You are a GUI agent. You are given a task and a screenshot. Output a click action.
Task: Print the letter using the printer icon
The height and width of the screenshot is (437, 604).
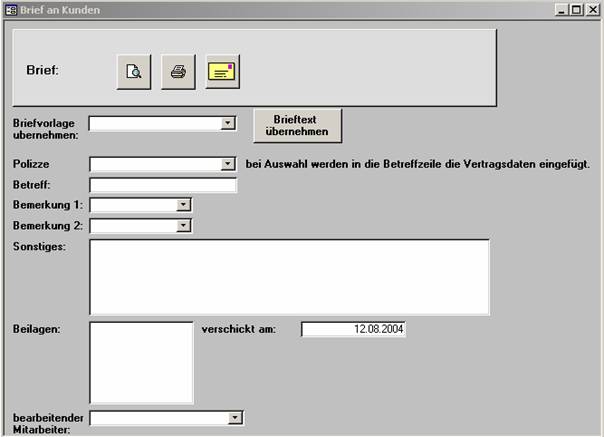coord(178,71)
